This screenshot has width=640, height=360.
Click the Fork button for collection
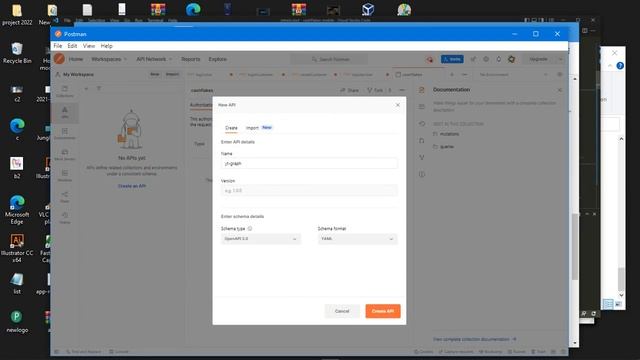pos(375,90)
